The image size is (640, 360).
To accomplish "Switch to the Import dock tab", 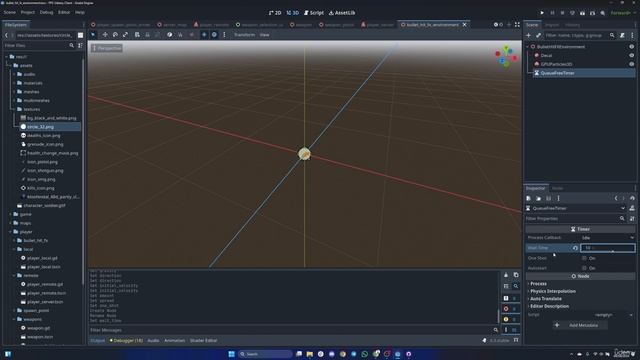I will click(x=552, y=25).
